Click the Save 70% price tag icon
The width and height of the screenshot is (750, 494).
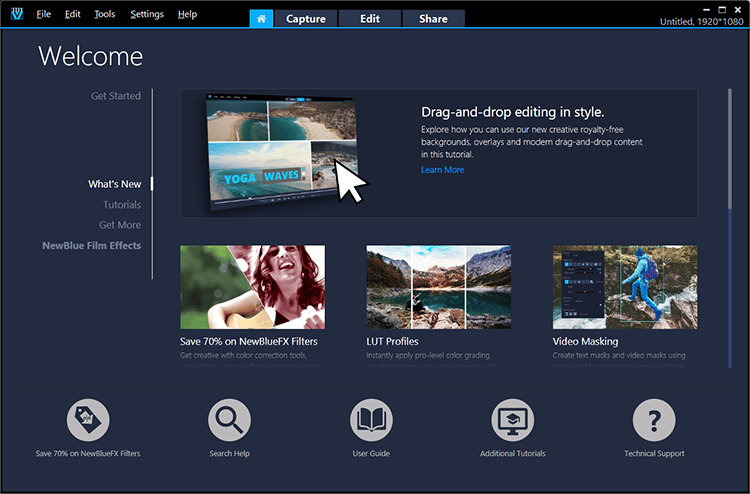[88, 419]
